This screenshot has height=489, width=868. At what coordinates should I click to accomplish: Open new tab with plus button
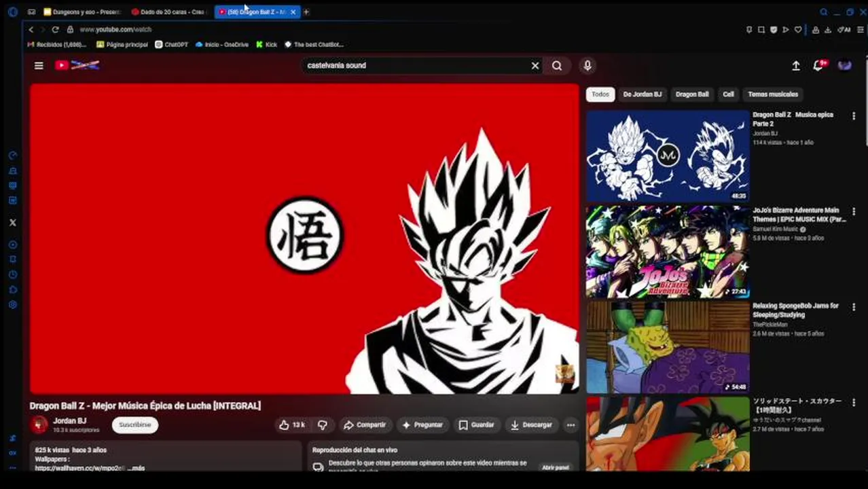[306, 12]
